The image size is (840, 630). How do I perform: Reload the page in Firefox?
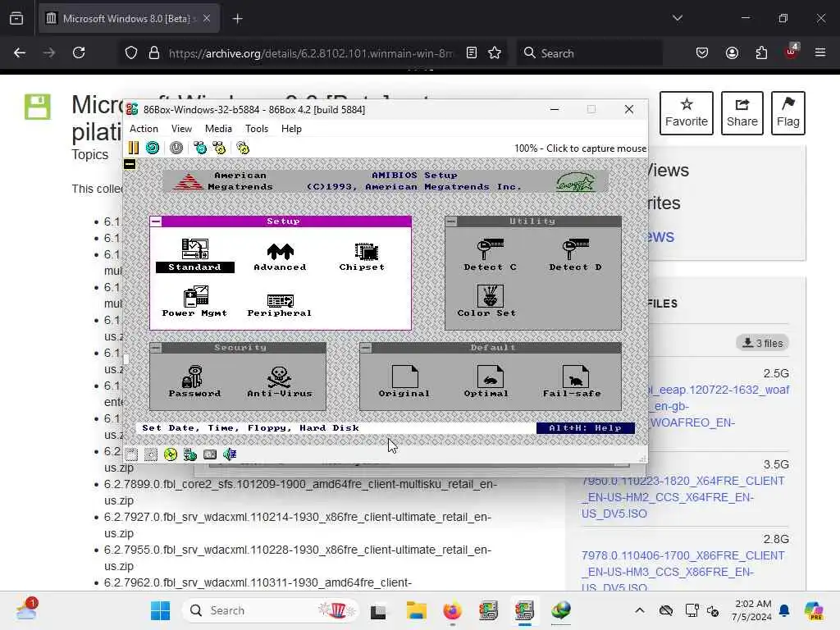79,52
